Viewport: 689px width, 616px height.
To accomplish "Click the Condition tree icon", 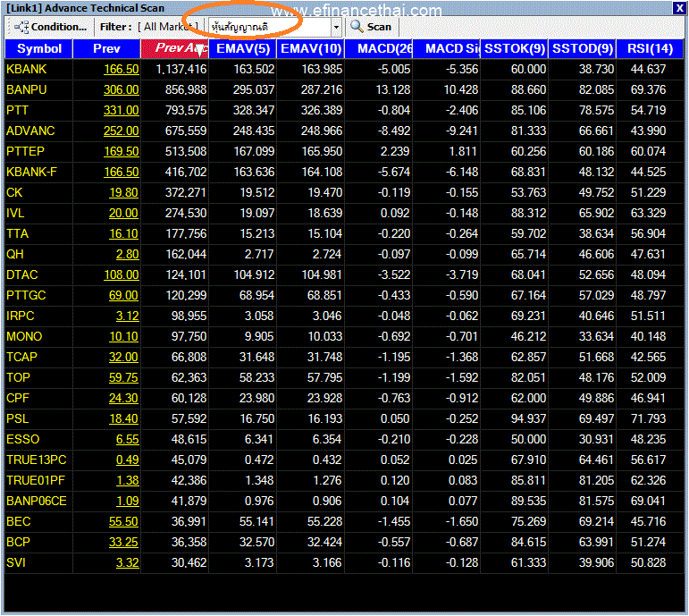I will coord(21,27).
